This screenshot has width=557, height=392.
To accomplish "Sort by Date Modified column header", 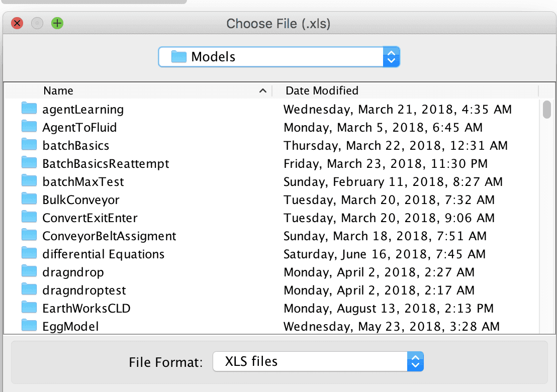I will 322,91.
